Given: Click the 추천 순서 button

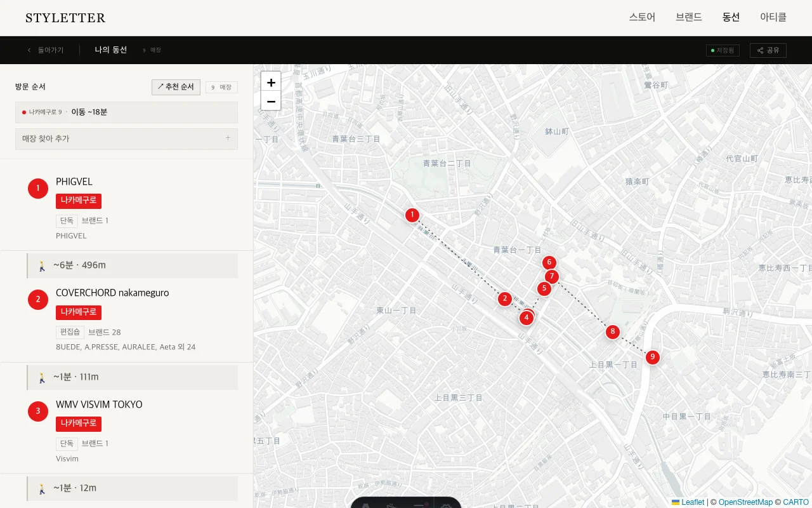Looking at the screenshot, I should (x=176, y=87).
